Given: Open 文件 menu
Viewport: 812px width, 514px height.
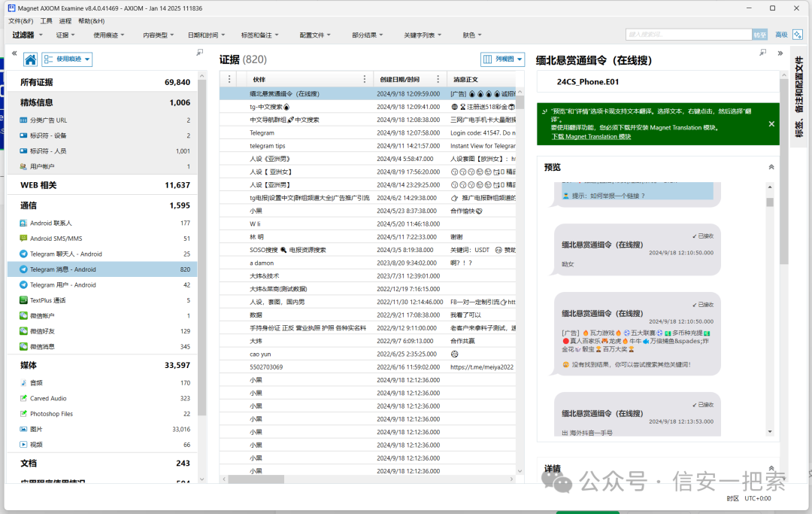Looking at the screenshot, I should coord(21,21).
